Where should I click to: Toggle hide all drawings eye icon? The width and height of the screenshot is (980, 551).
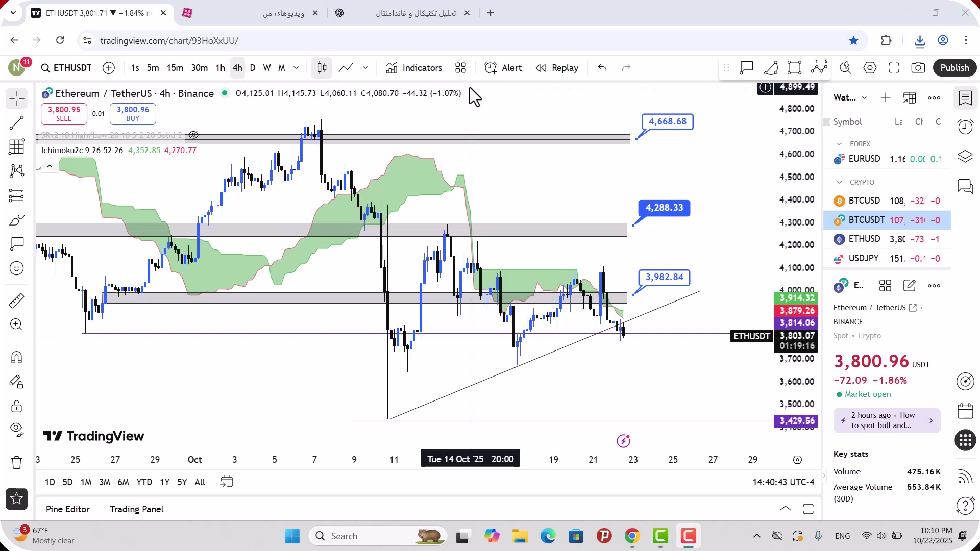17,430
